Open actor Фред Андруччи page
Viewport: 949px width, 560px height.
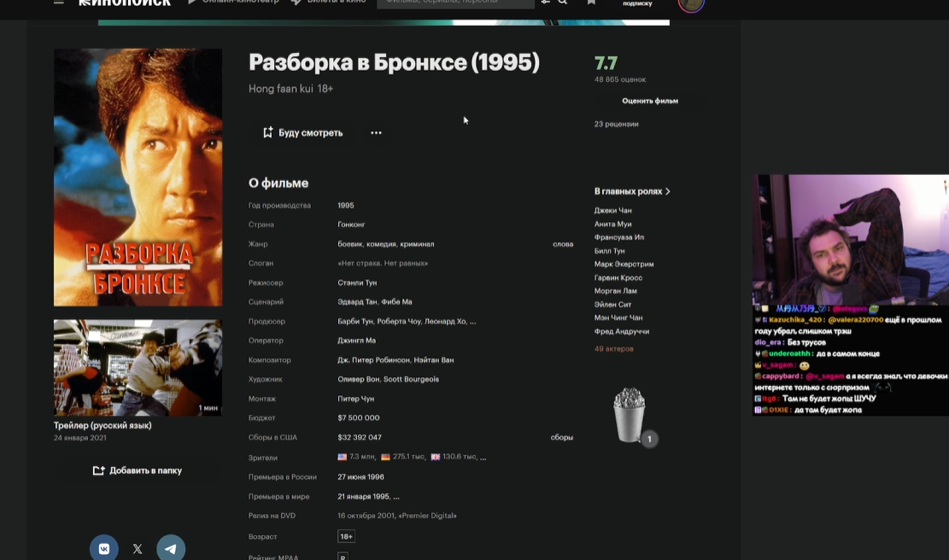click(x=622, y=331)
